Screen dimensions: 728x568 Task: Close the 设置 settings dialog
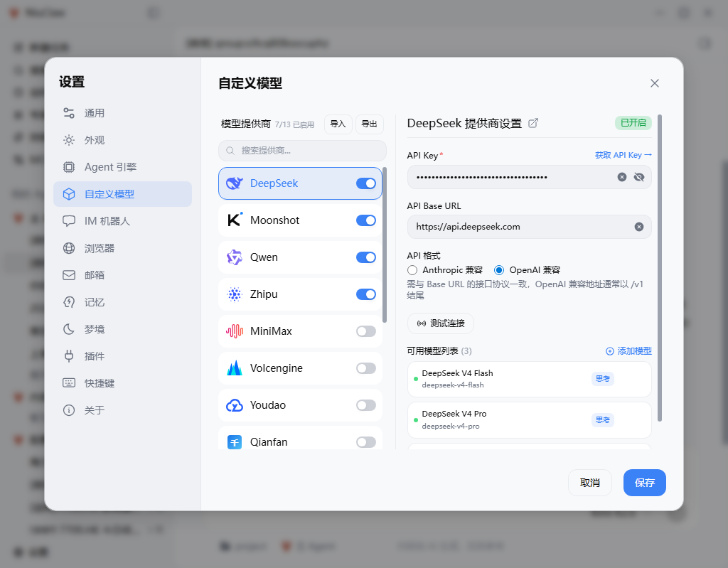pyautogui.click(x=655, y=83)
